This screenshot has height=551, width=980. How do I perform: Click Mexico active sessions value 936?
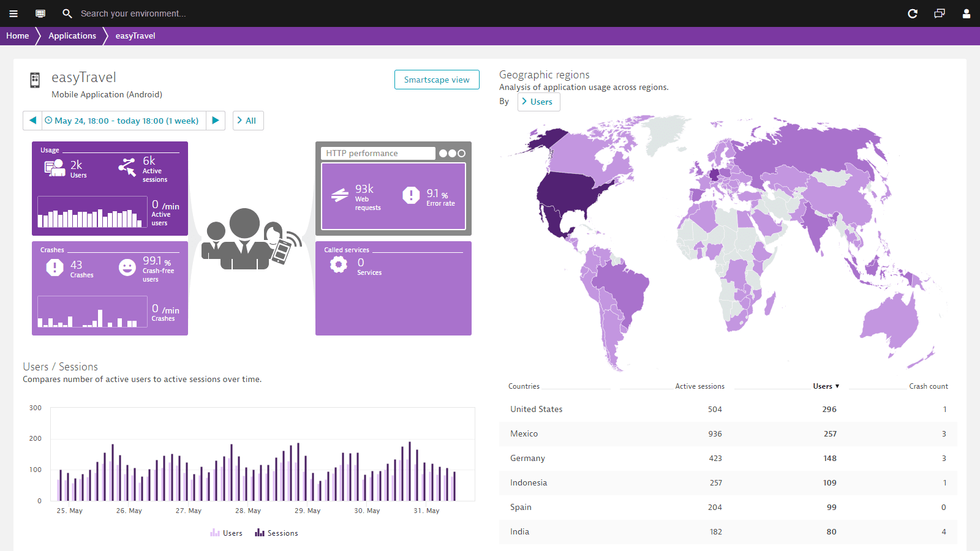click(715, 433)
